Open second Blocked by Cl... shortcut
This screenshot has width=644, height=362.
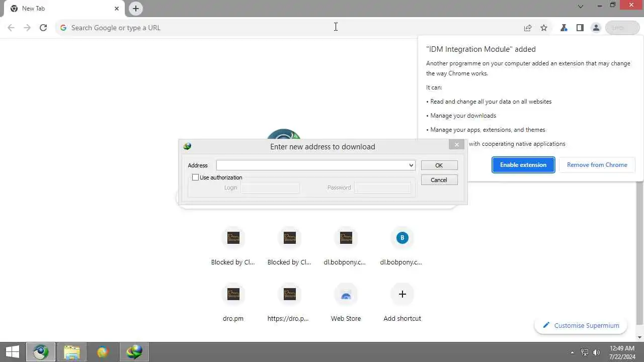[289, 246]
